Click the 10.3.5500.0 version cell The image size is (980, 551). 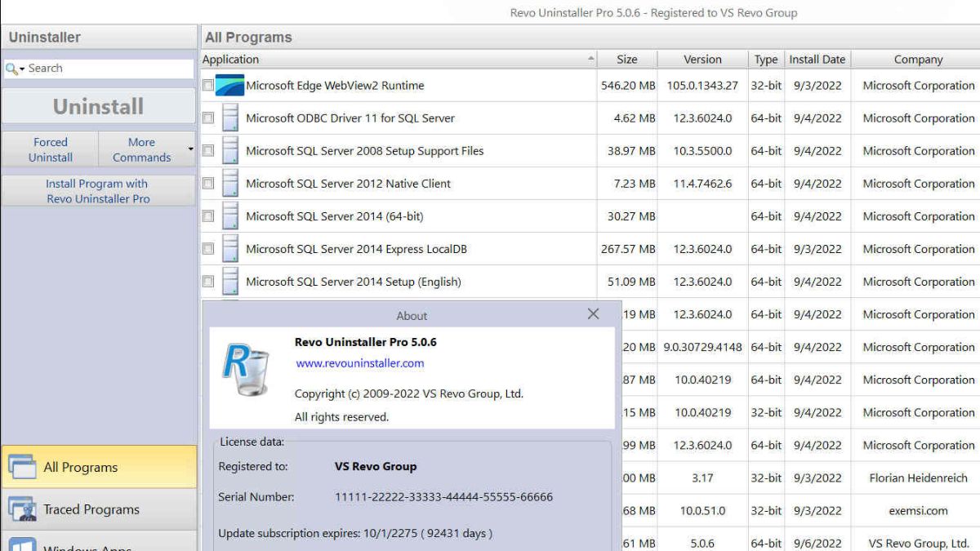pyautogui.click(x=702, y=151)
